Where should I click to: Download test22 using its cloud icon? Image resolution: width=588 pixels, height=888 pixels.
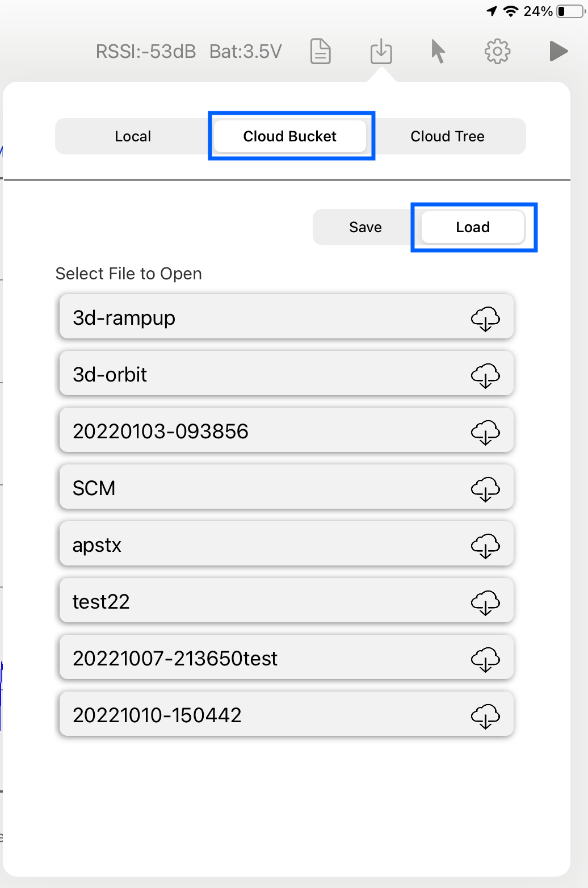click(x=485, y=602)
